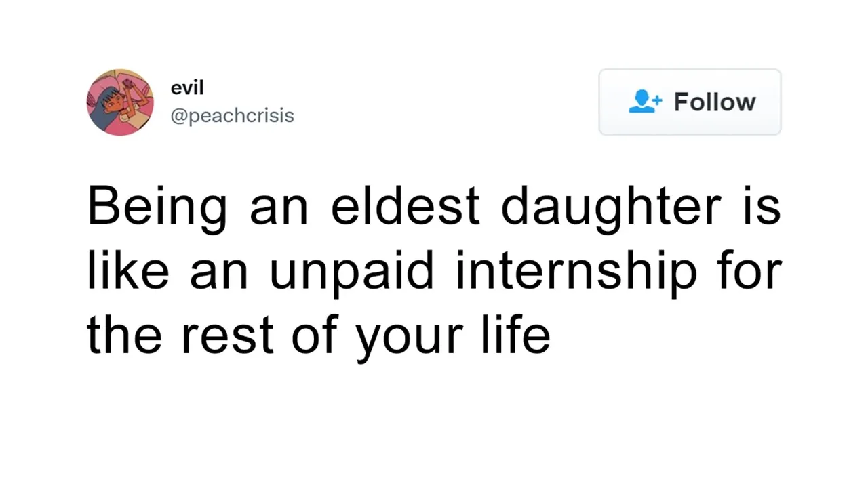Image resolution: width=868 pixels, height=488 pixels.
Task: Click the word rest in the last line
Action: tap(227, 335)
